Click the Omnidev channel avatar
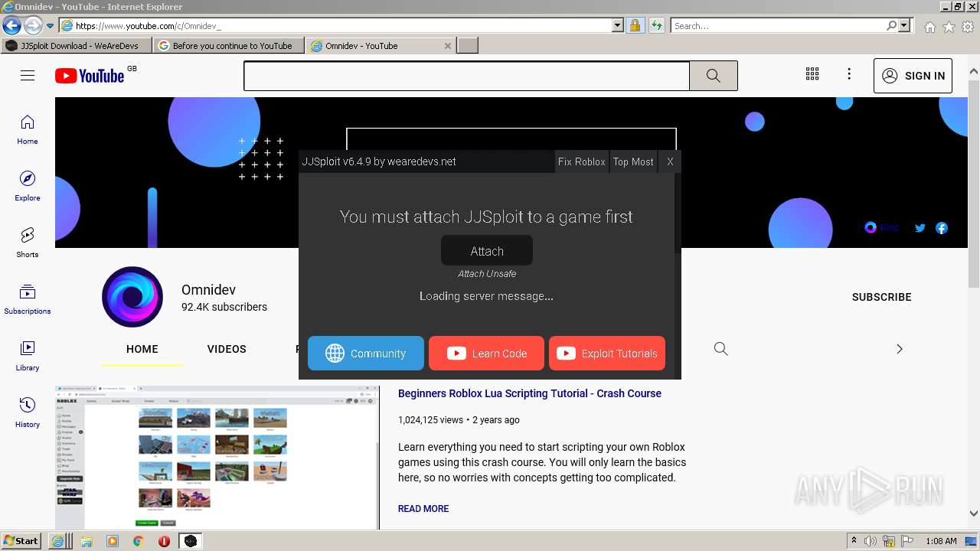 132,297
